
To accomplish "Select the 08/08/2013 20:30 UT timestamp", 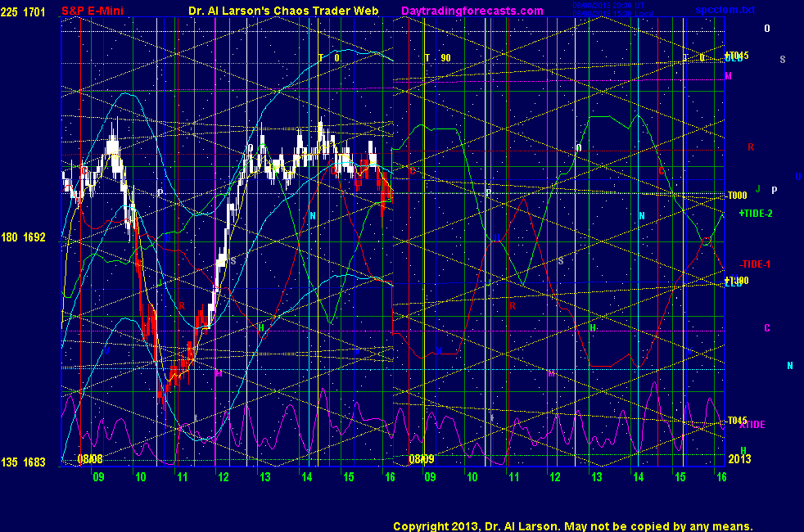I will pyautogui.click(x=608, y=6).
